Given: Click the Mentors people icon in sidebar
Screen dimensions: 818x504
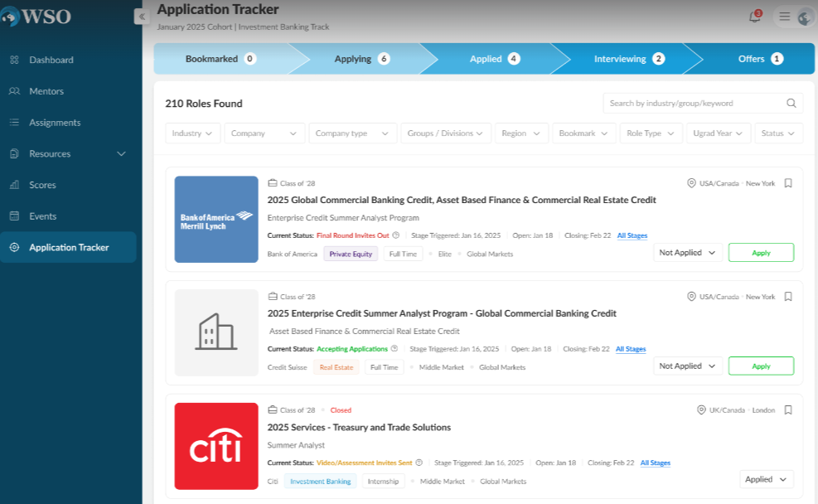Looking at the screenshot, I should pos(14,91).
